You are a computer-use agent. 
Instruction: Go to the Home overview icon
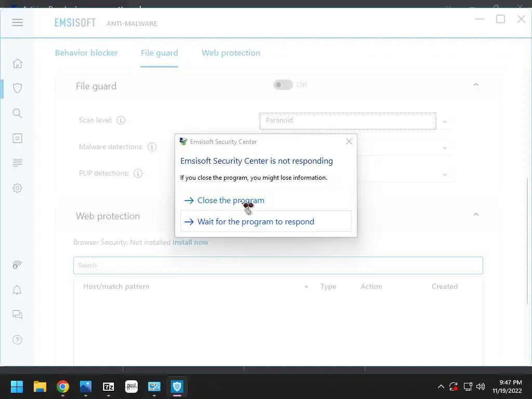pos(17,63)
